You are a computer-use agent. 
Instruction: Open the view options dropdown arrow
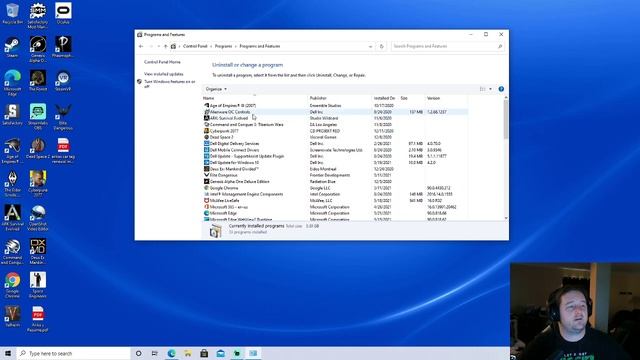(x=490, y=89)
